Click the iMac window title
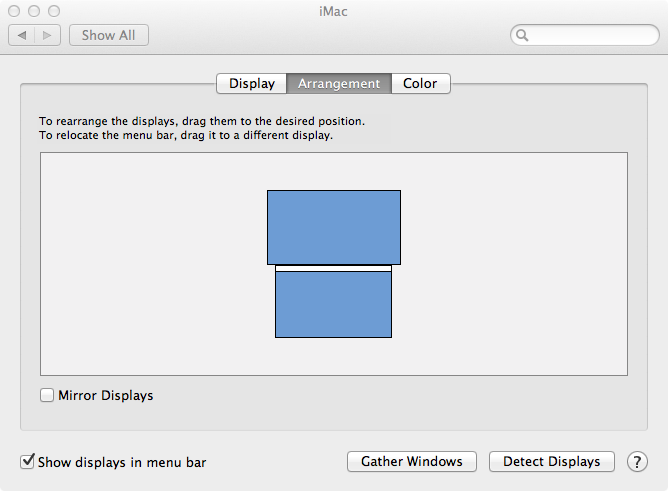Screen dimensions: 668x491 tap(334, 10)
